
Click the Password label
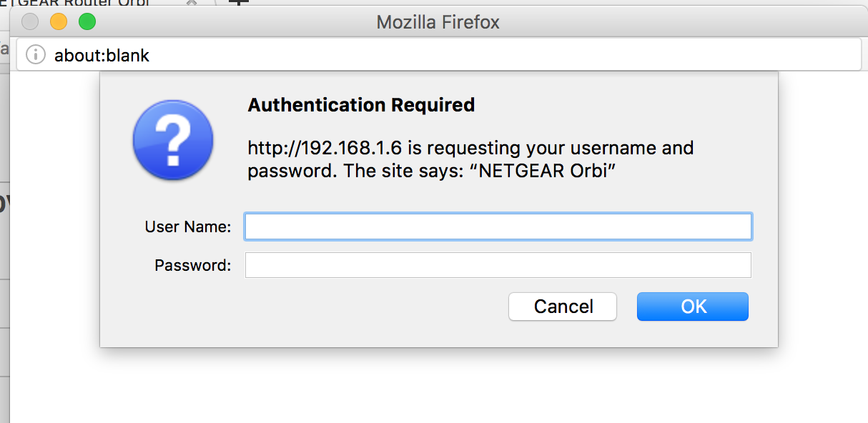coord(193,266)
